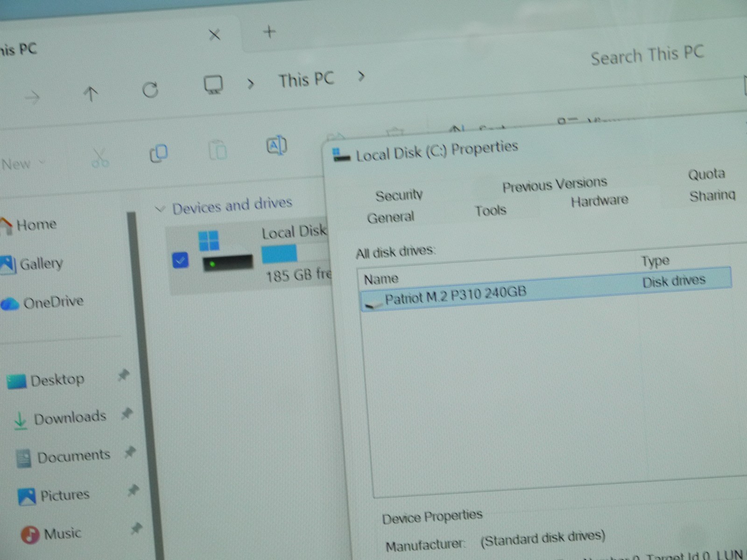Switch to the Security tab

coord(399,195)
